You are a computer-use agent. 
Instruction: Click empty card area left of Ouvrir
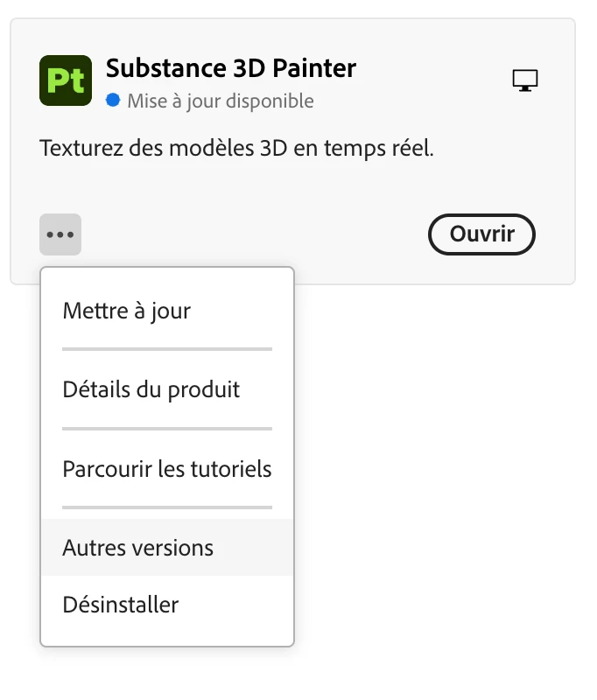point(255,234)
